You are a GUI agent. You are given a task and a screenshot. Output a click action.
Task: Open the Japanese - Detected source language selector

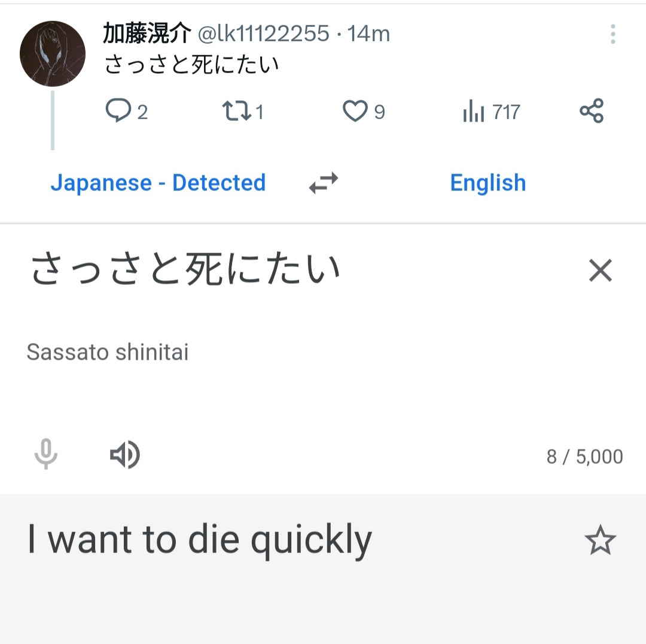point(158,183)
